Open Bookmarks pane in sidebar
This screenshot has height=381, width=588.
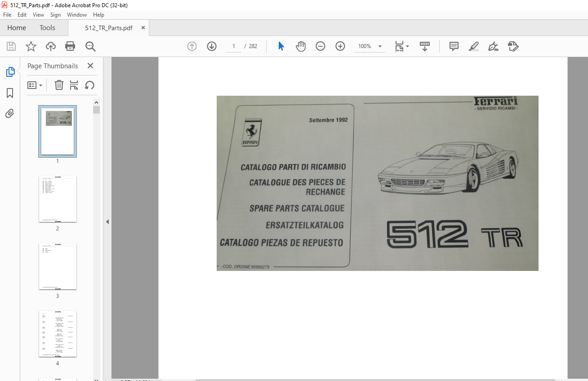[x=10, y=93]
